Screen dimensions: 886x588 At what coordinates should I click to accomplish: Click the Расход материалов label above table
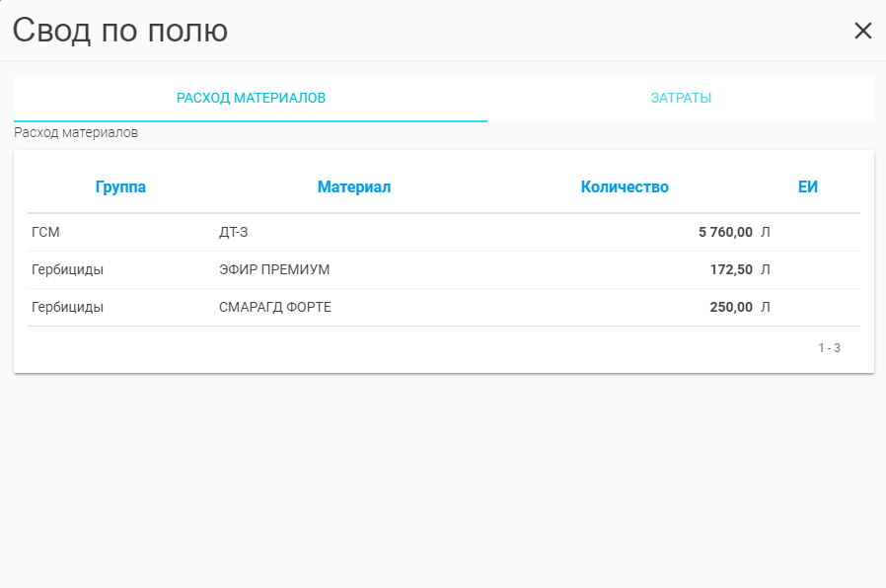coord(76,132)
